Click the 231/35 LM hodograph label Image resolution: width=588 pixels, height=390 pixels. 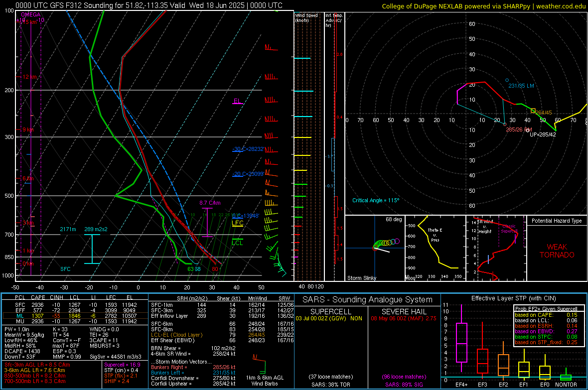tap(521, 86)
